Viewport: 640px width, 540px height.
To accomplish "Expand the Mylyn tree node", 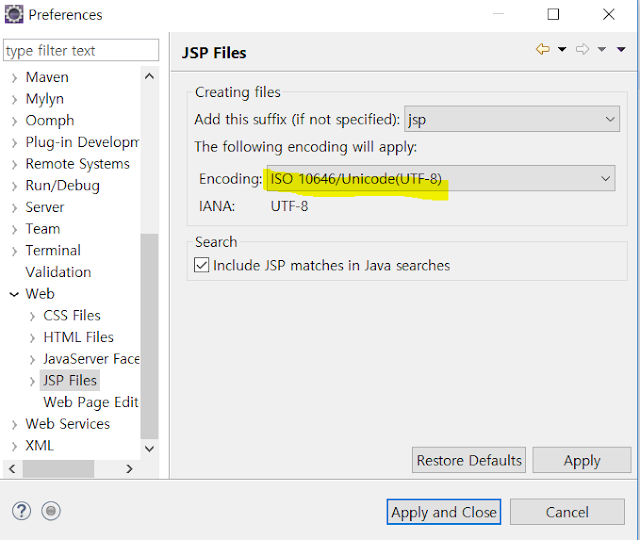I will [x=15, y=99].
